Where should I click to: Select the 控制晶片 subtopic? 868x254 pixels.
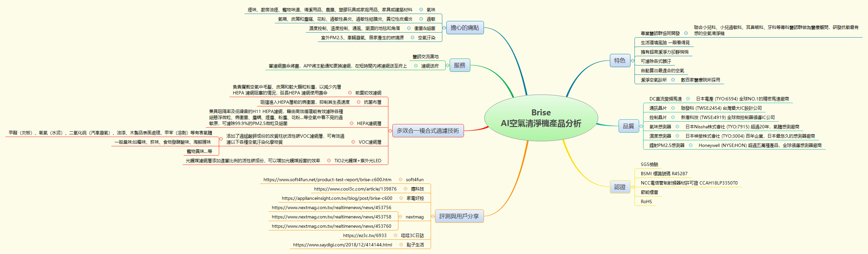point(658,117)
